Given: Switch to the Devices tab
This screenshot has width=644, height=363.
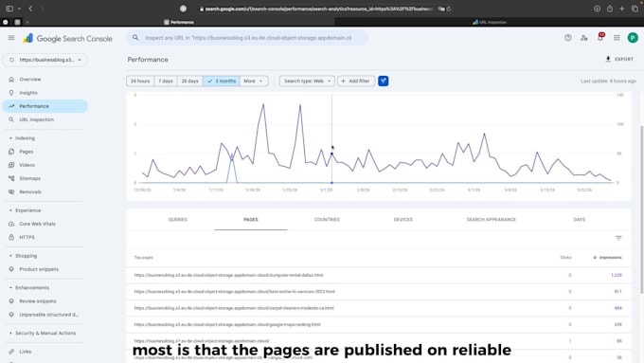Looking at the screenshot, I should pos(402,220).
